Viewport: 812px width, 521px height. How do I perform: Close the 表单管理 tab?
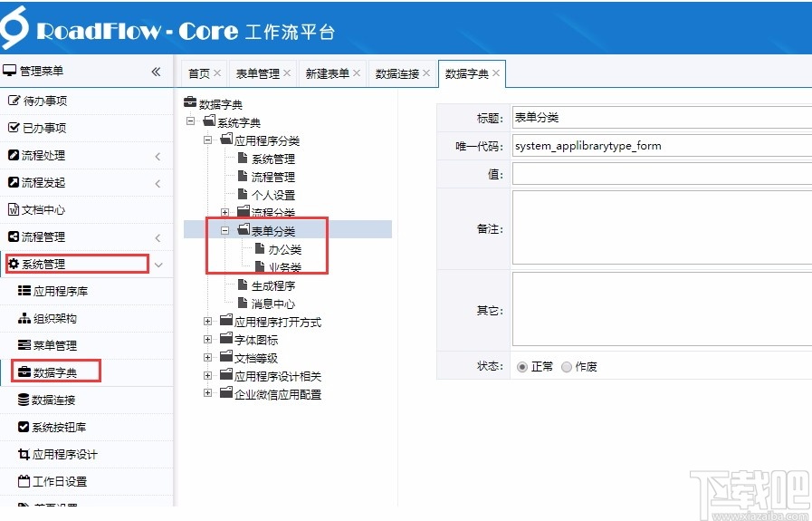(287, 73)
